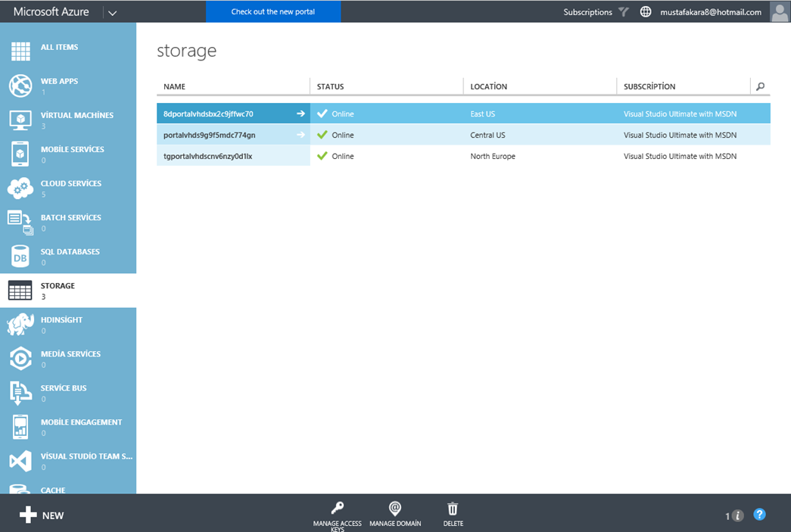Open the All Items grid icon
The height and width of the screenshot is (532, 791).
click(x=20, y=51)
